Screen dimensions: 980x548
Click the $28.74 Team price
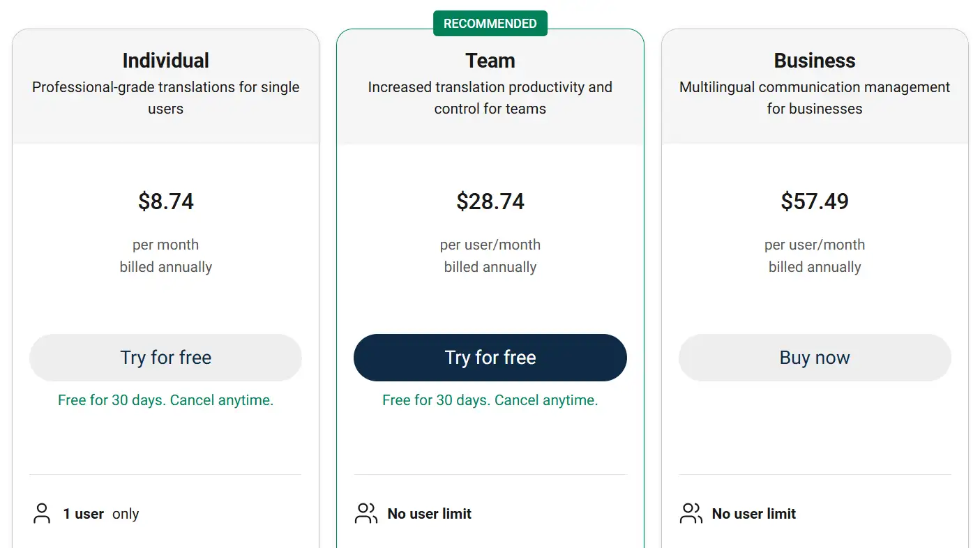coord(490,201)
